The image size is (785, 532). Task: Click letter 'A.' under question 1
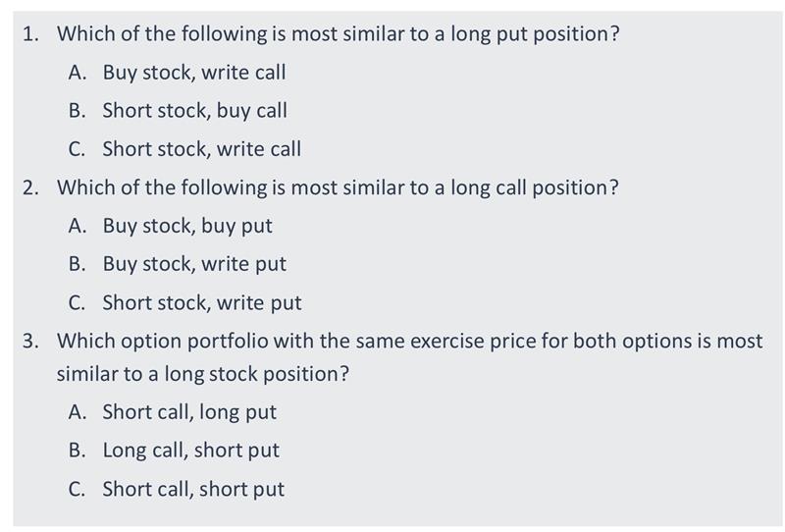pos(78,73)
